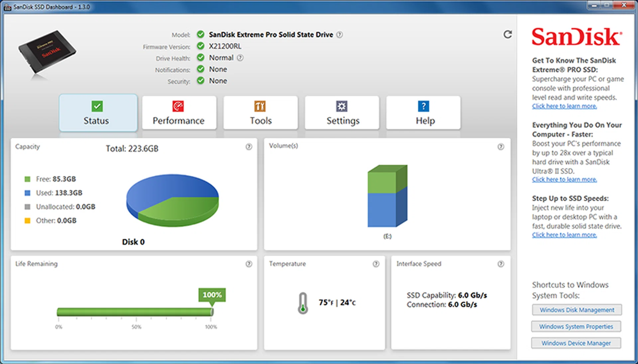Viewport: 638px width, 364px height.
Task: Click Temperature panel help icon
Action: 376,264
